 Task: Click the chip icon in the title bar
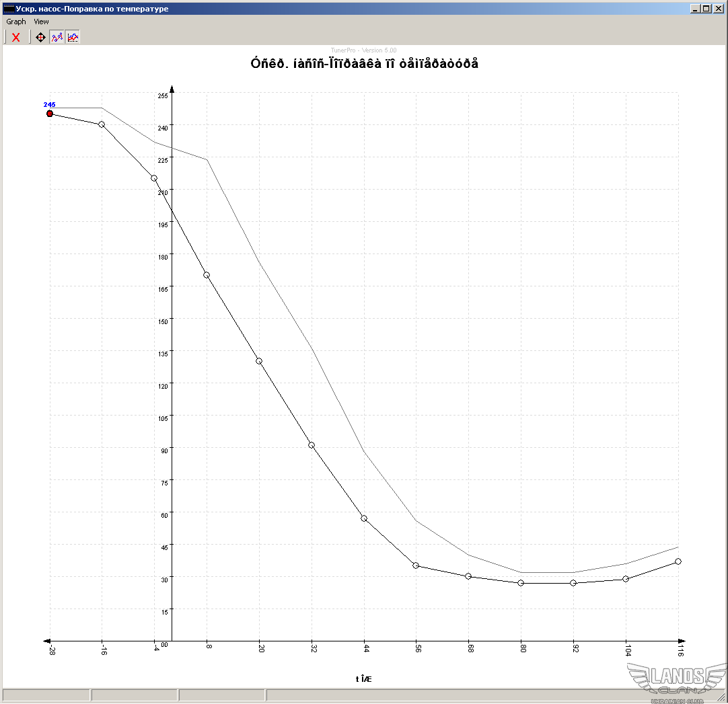tap(9, 9)
